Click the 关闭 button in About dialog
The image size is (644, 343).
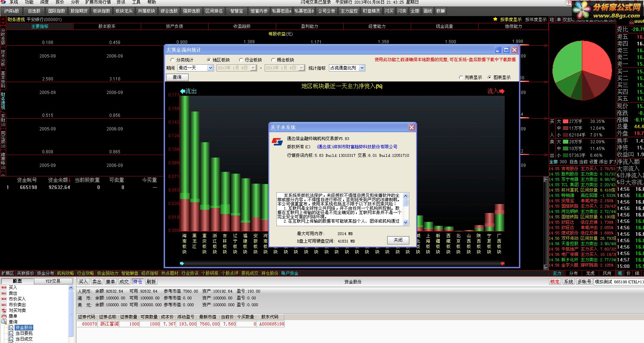tap(398, 240)
